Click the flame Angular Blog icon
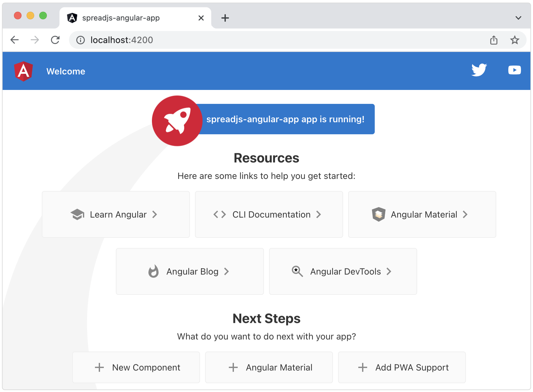Image resolution: width=533 pixels, height=392 pixels. coord(154,271)
